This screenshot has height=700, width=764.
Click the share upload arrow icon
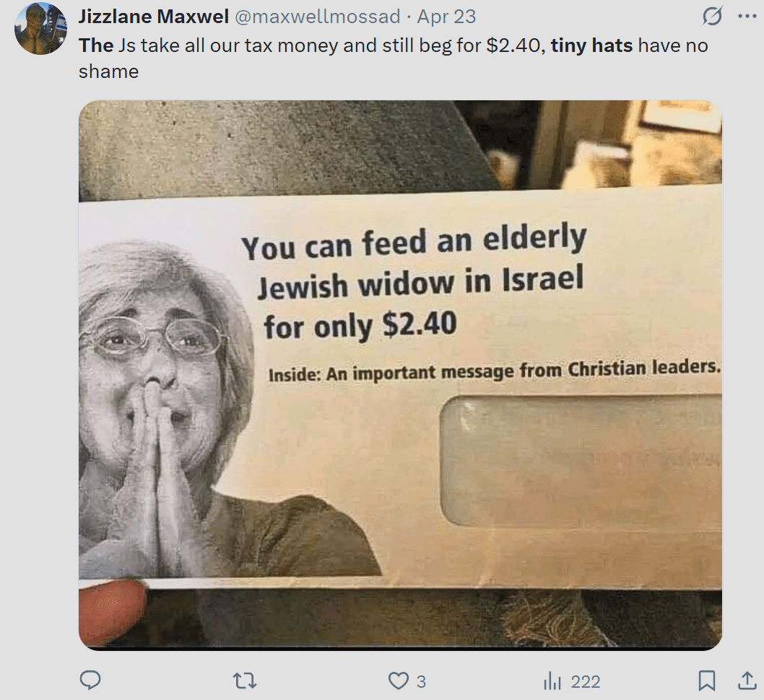click(x=747, y=681)
